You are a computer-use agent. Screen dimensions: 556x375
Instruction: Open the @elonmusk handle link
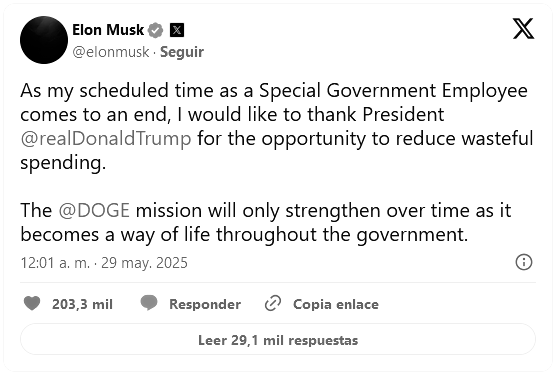pos(111,52)
